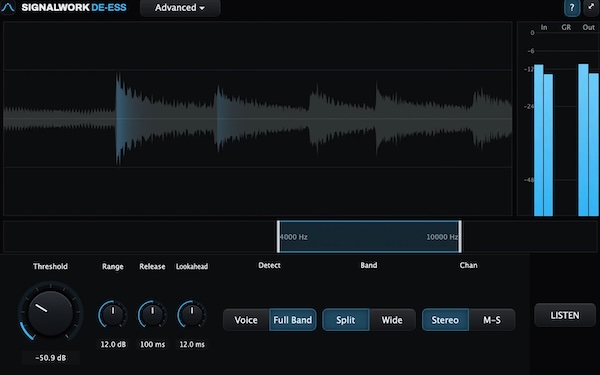Click the 12.0 dB range value

coord(113,344)
